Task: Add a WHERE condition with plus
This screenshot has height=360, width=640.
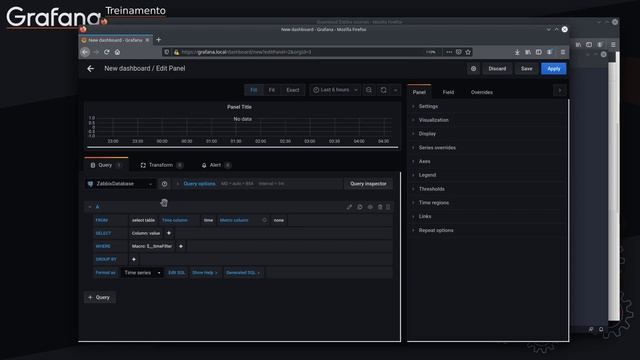Action: click(181, 247)
